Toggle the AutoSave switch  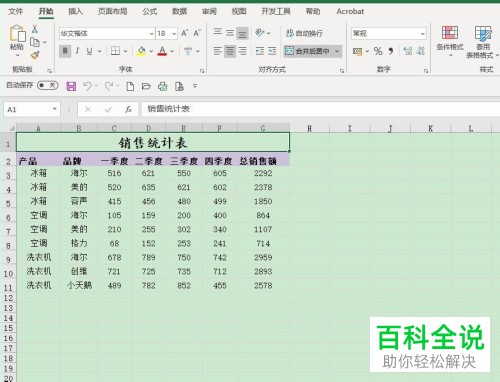coord(48,86)
